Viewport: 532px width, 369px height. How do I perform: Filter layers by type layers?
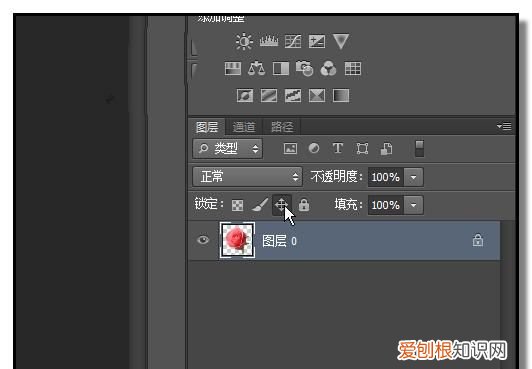tap(338, 148)
